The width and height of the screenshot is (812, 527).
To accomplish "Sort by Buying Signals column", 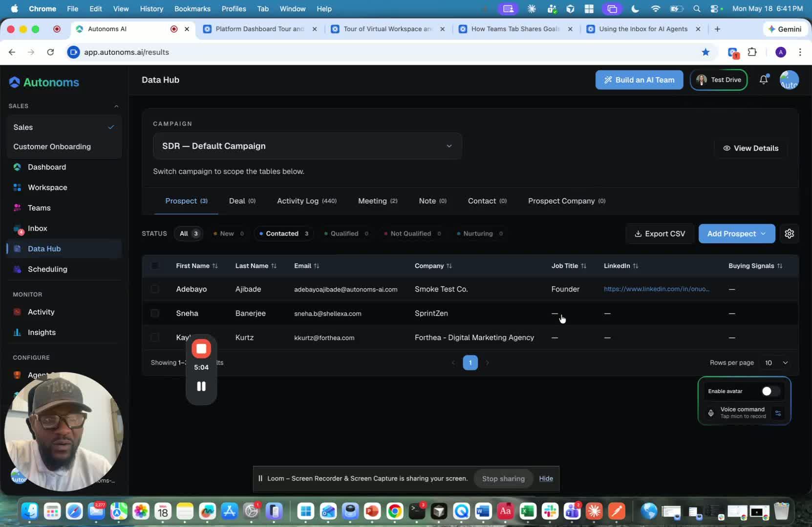I will (x=755, y=266).
